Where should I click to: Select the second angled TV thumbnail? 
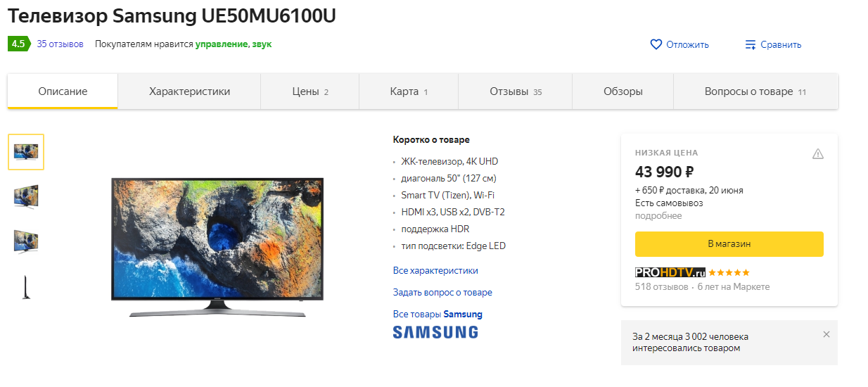[26, 196]
